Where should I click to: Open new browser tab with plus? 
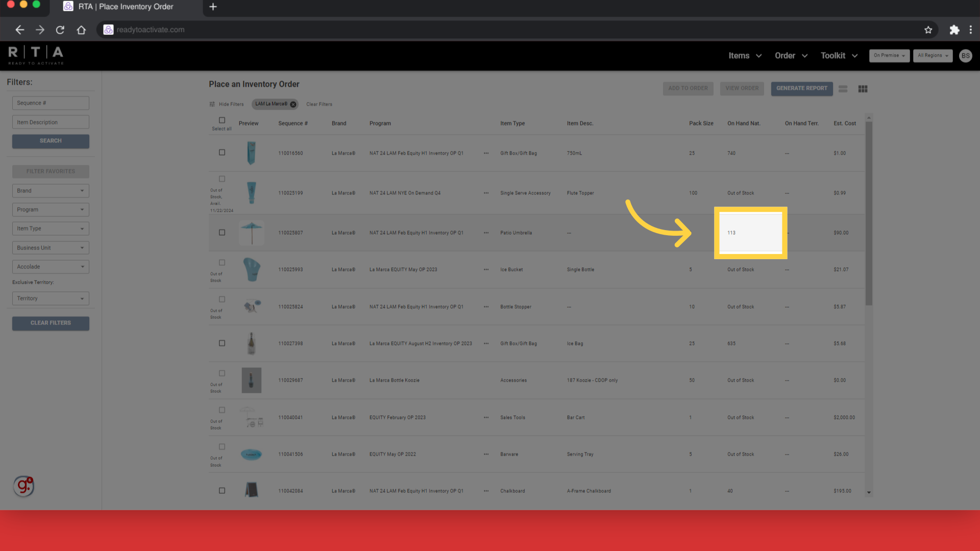point(213,7)
